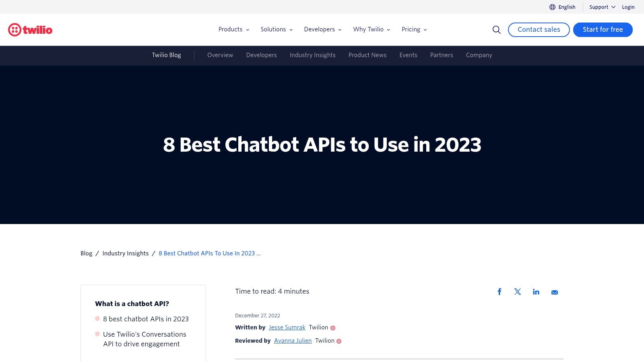The image size is (644, 362).
Task: Switch to the blog Overview tab
Action: point(220,55)
